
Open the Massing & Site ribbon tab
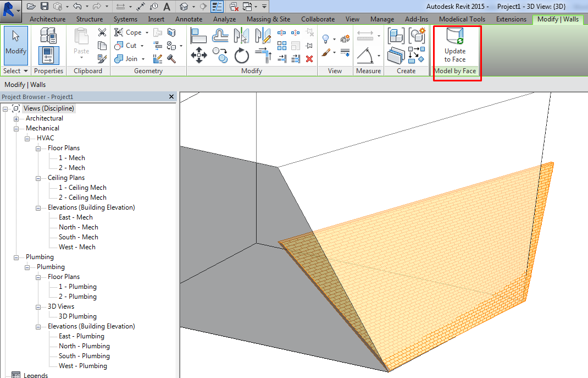(268, 19)
